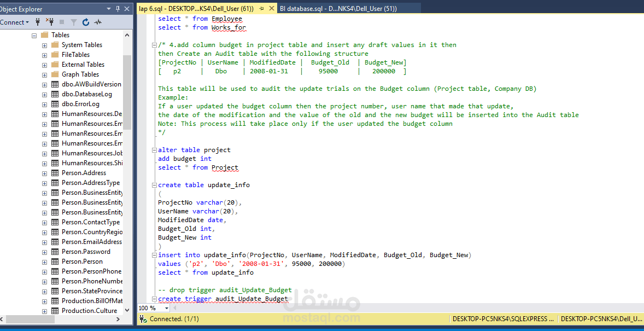This screenshot has width=644, height=331.
Task: Select the Production.BillOfMat table row
Action: point(92,301)
